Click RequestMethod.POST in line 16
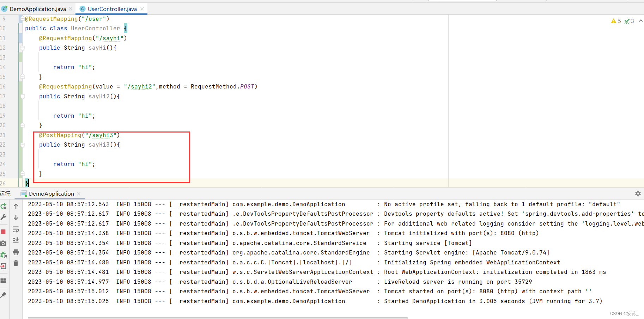 click(223, 87)
